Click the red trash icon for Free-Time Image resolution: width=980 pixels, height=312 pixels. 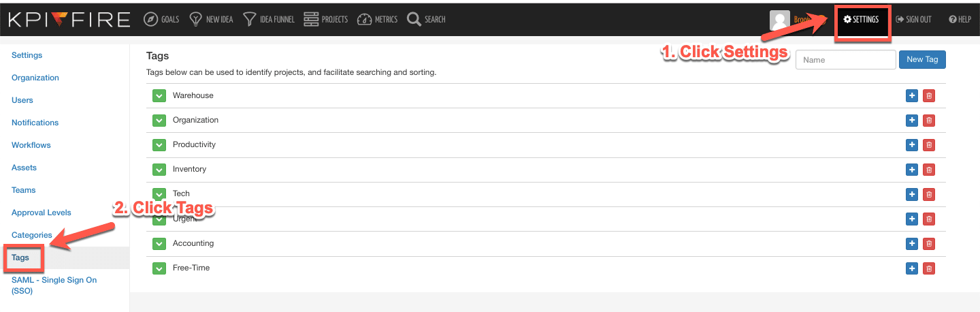tap(929, 268)
